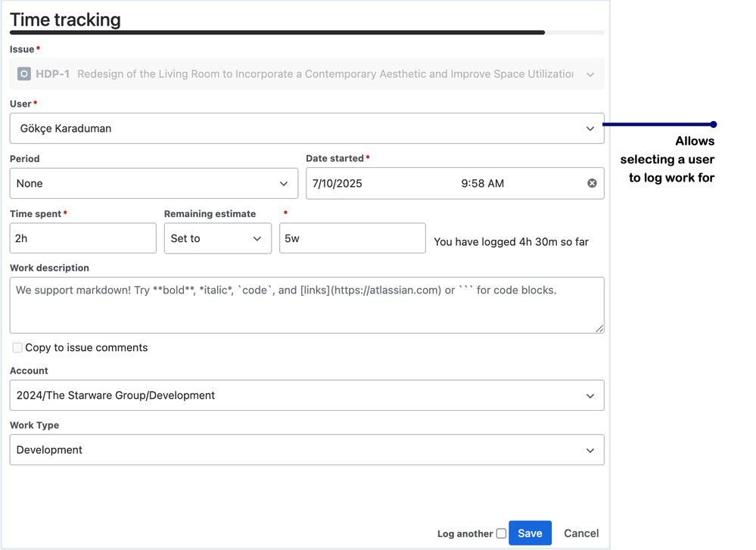Click the User dropdown chevron icon
756x550 pixels.
(x=590, y=129)
